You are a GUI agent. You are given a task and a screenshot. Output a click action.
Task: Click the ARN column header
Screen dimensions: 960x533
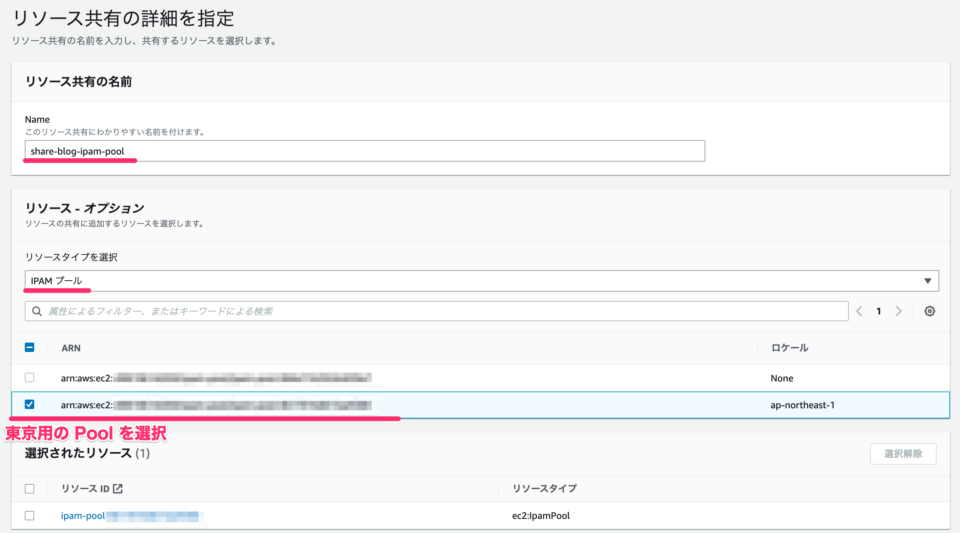pos(71,348)
